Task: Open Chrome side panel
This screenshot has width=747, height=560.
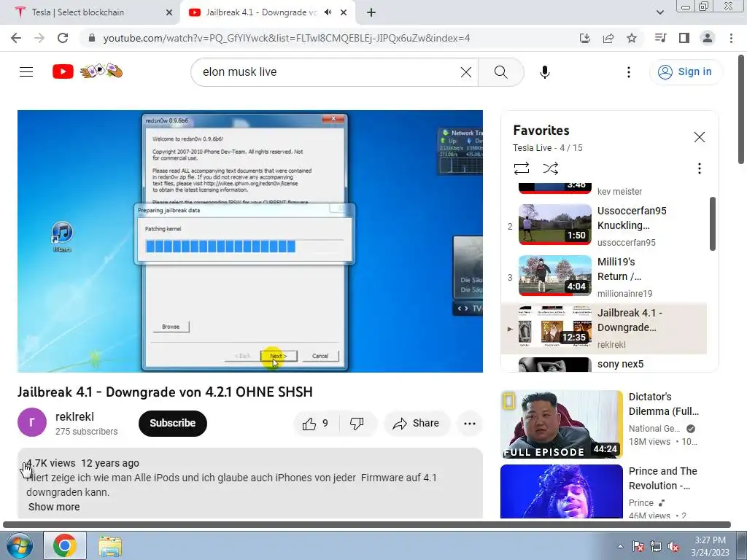Action: (684, 38)
